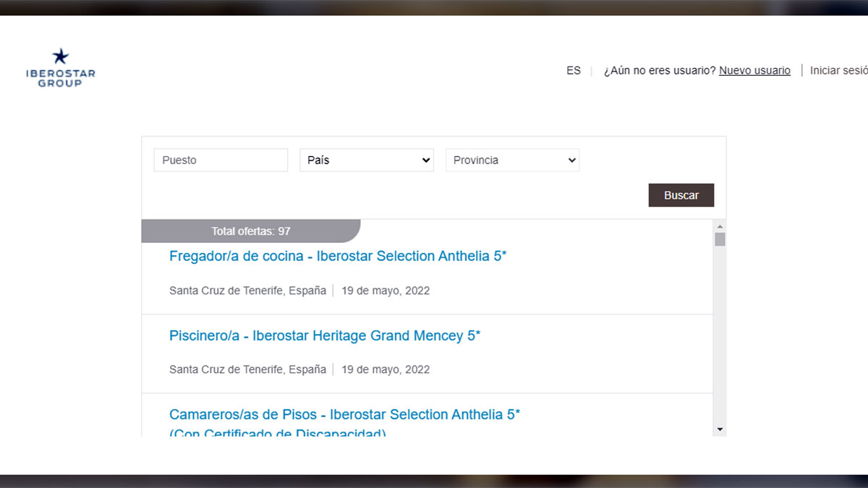Open the País dropdown

coord(366,160)
